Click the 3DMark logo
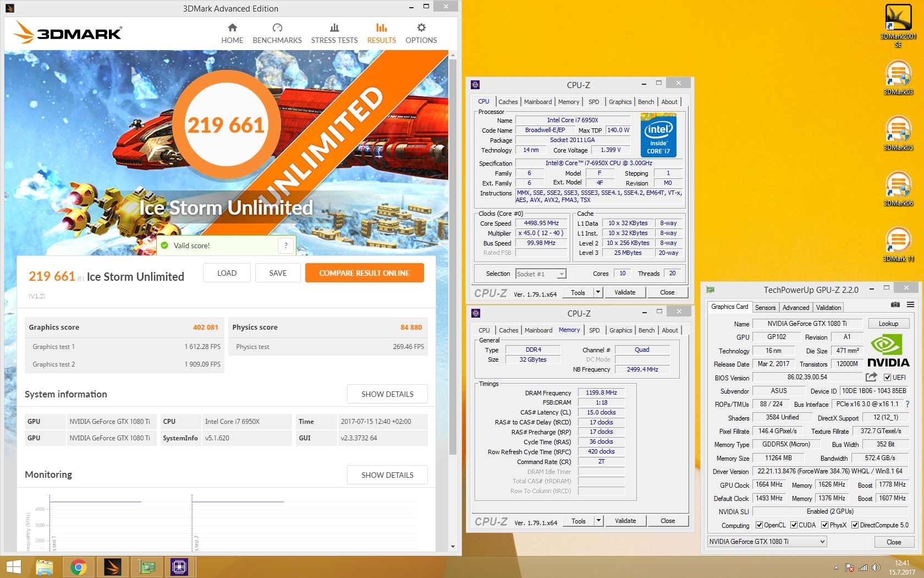The height and width of the screenshot is (578, 924). click(x=67, y=32)
